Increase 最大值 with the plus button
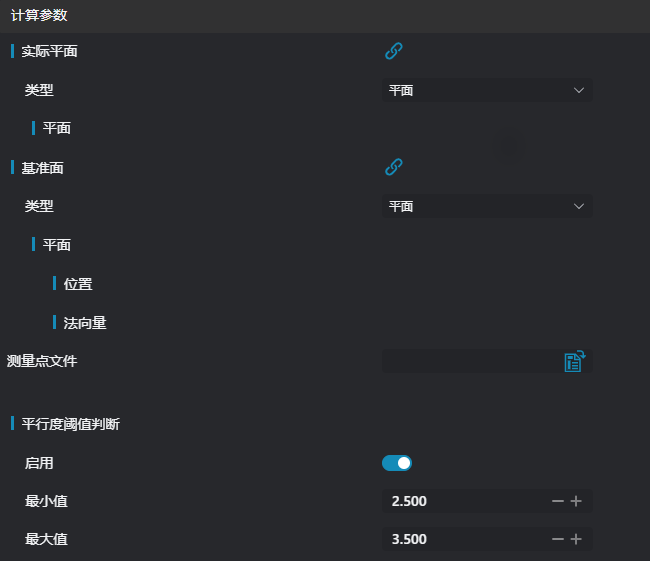650x561 pixels. (x=576, y=539)
